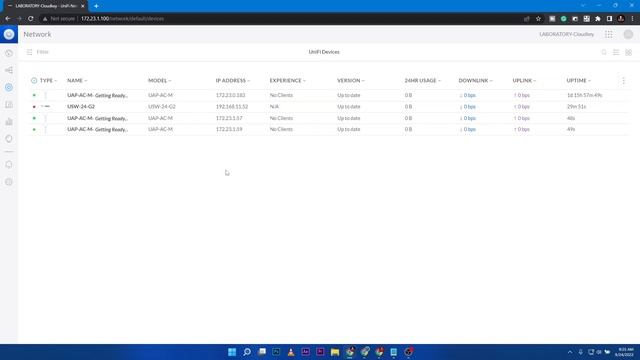Click the USW-24-G2 model cell
This screenshot has height=360, width=640.
[162, 107]
